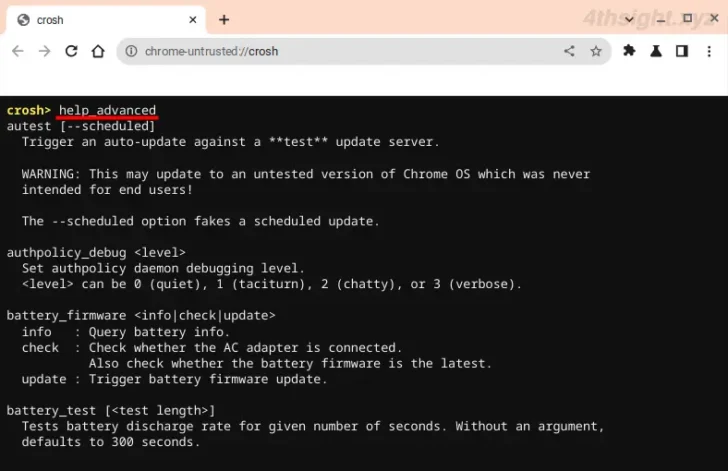Click '<level> can be 0 (quiet)' line
The width and height of the screenshot is (728, 471).
[272, 284]
